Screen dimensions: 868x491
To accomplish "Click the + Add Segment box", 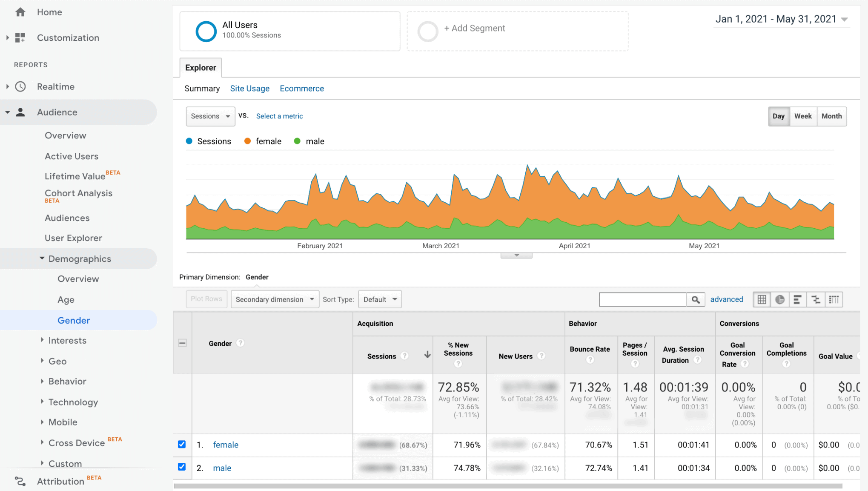I will [x=517, y=31].
